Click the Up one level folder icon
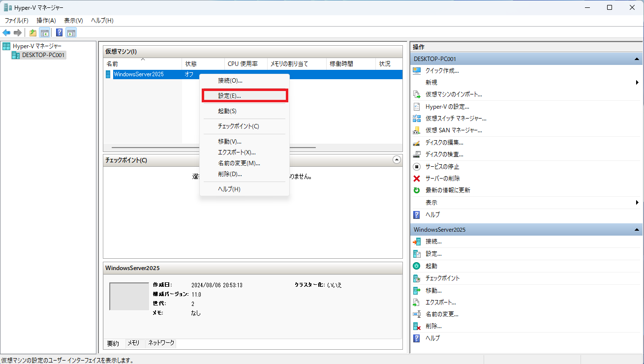644x364 pixels. click(x=33, y=33)
